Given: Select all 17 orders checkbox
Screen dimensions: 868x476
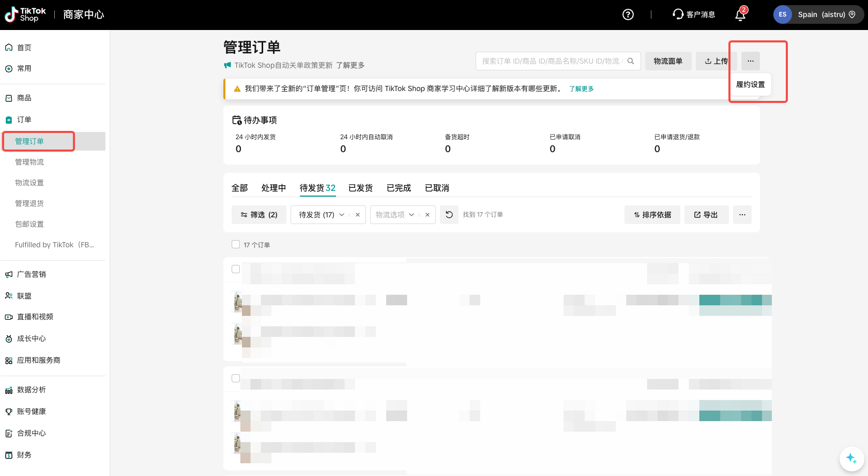Looking at the screenshot, I should (236, 244).
